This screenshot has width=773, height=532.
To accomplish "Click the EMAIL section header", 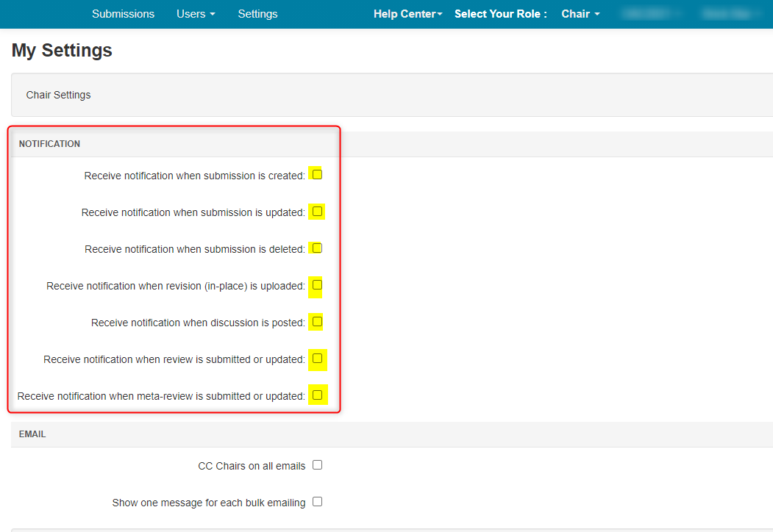I will pos(32,434).
